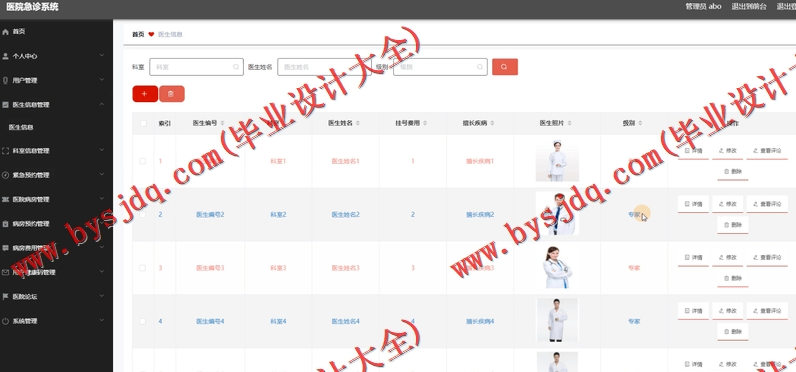This screenshot has height=372, width=796.
Task: Expand 系统管理 using its chevron
Action: 102,320
